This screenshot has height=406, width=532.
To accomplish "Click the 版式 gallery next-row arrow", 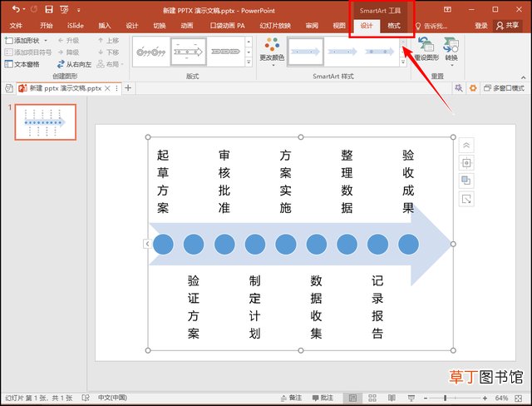I will (249, 52).
